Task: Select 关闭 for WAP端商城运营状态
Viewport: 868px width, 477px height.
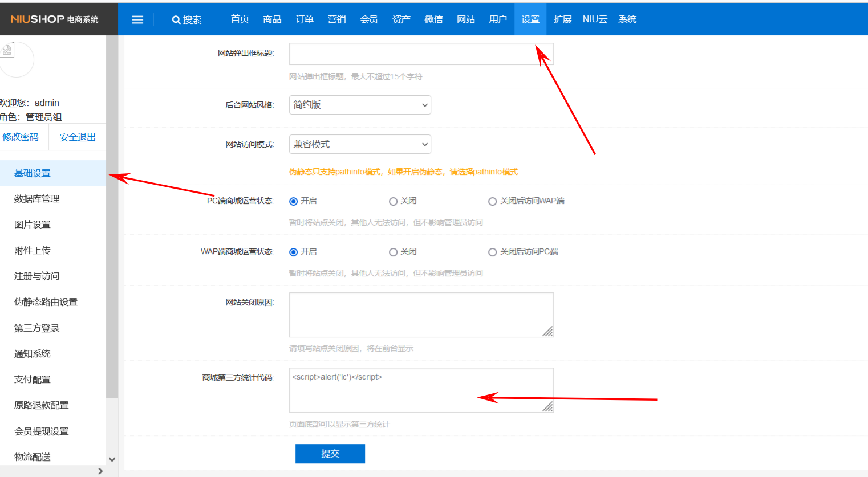Action: point(393,252)
